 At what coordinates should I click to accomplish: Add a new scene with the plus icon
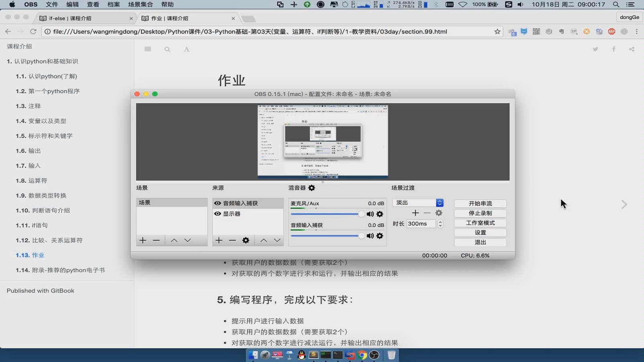[x=142, y=240]
